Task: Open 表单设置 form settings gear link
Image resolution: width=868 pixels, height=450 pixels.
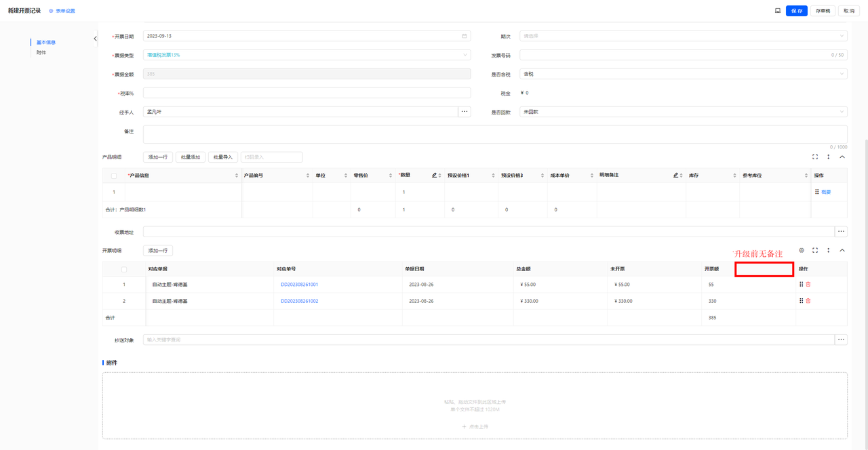Action: click(x=62, y=11)
